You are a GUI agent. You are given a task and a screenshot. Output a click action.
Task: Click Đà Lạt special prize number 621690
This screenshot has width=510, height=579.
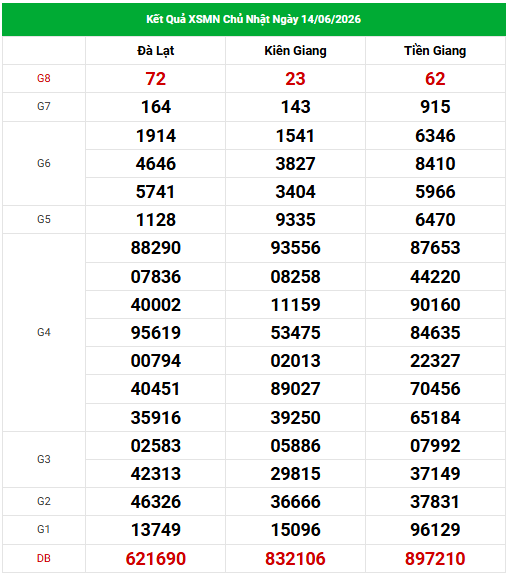click(155, 559)
